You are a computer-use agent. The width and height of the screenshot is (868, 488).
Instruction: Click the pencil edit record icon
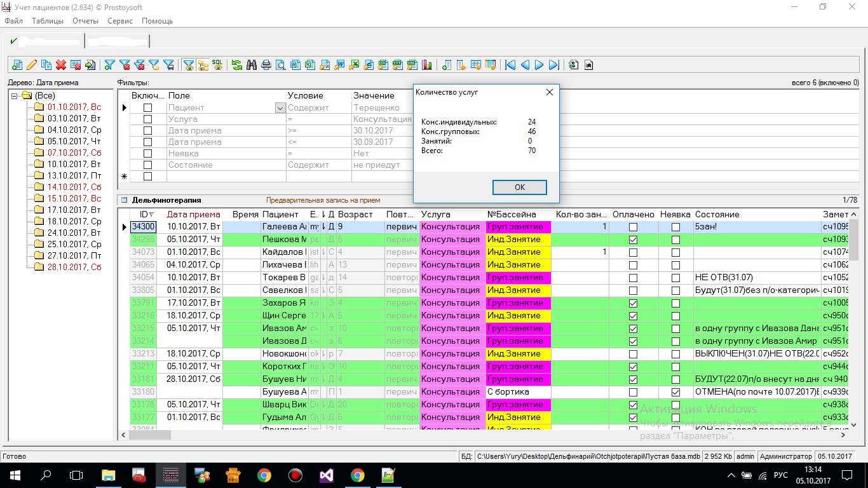pos(32,65)
